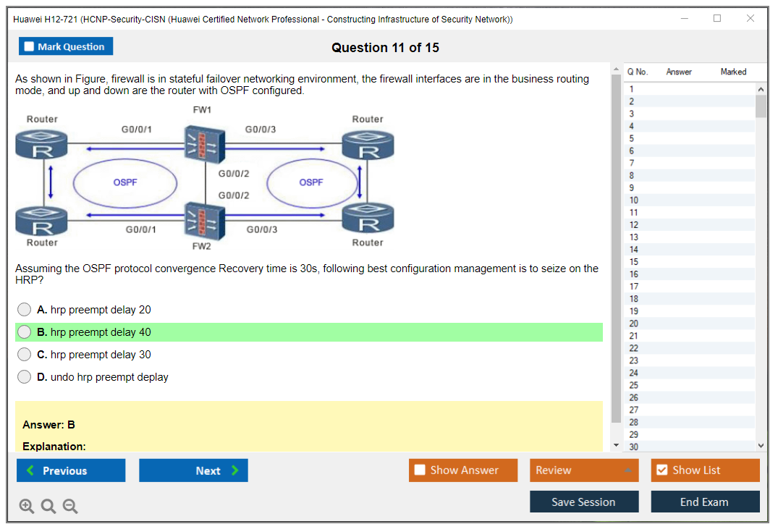Viewport: 778px width, 532px height.
Task: Click the zoom in magnifier icon
Action: point(27,507)
